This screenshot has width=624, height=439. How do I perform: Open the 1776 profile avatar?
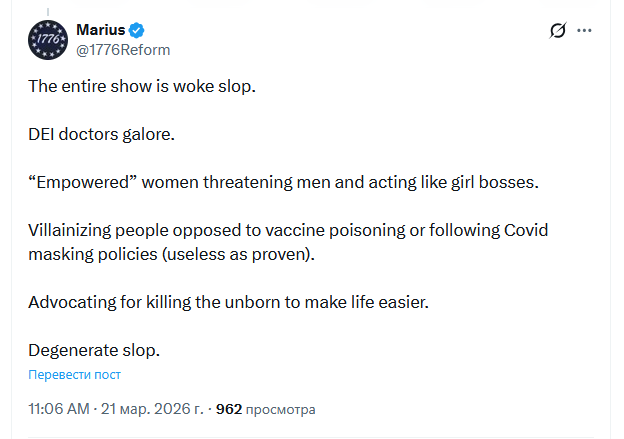[46, 39]
